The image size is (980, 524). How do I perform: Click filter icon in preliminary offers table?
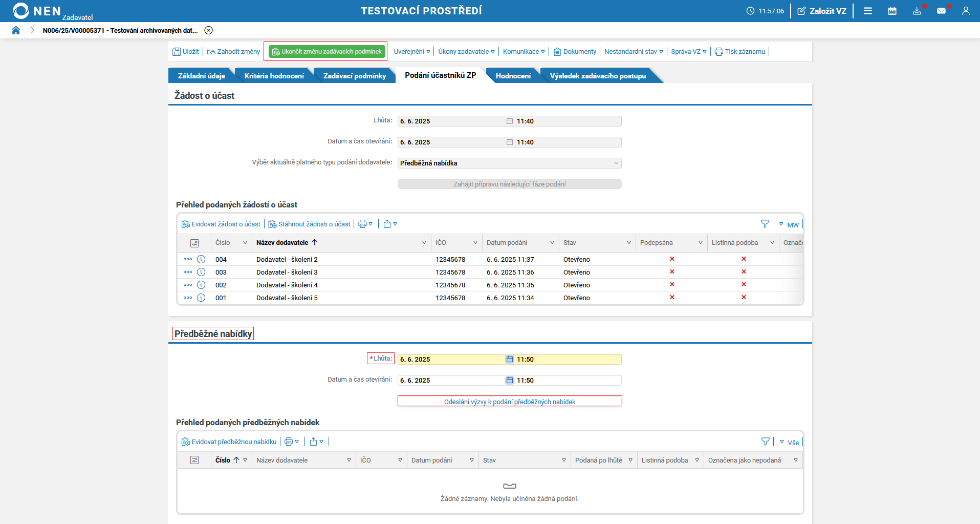pyautogui.click(x=765, y=442)
